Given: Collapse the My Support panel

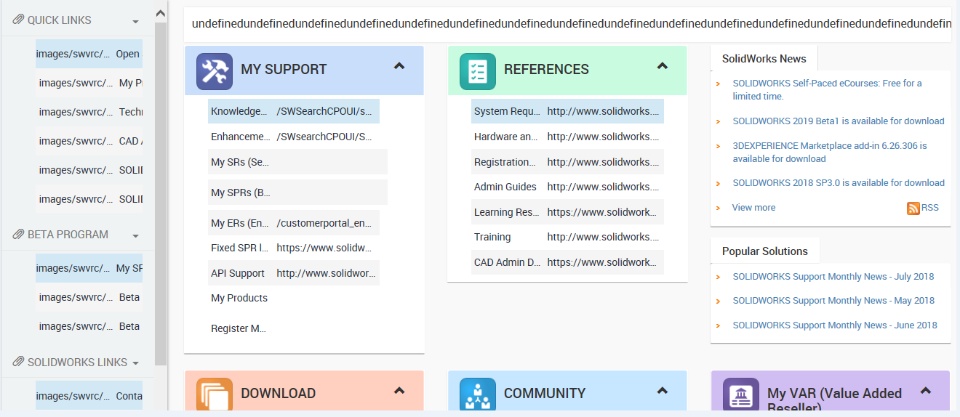Looking at the screenshot, I should tap(399, 66).
